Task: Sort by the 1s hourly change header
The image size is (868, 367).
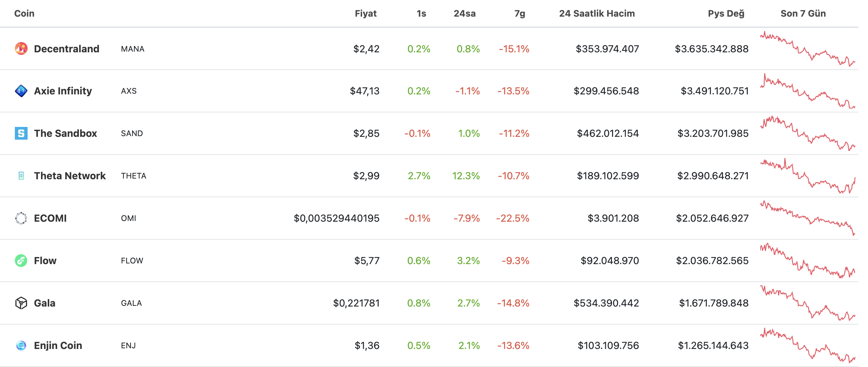Action: tap(421, 13)
